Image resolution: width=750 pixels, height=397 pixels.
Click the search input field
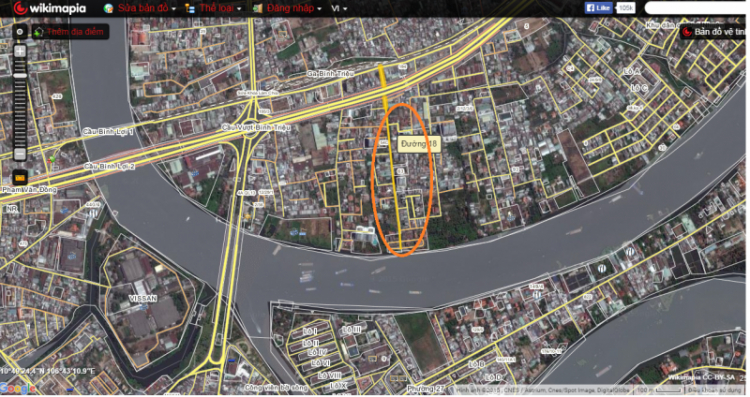point(697,8)
